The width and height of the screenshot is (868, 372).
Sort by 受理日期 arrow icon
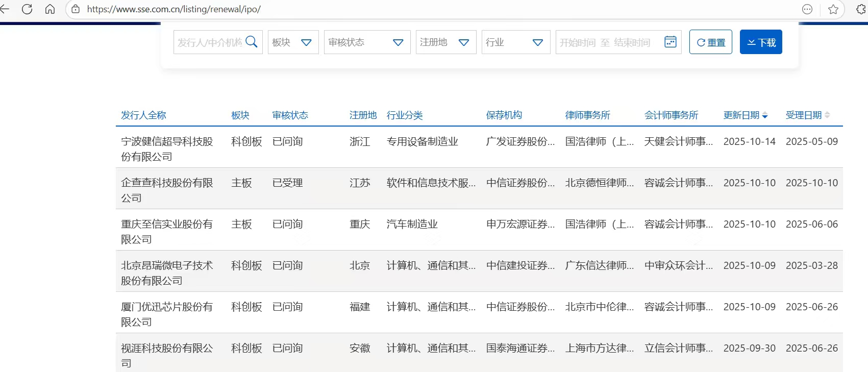click(827, 115)
